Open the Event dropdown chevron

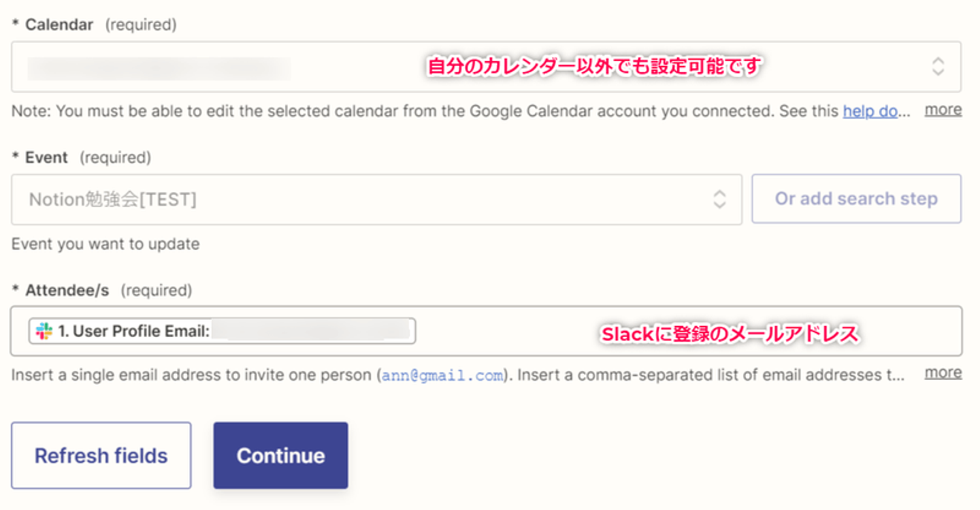click(x=719, y=200)
